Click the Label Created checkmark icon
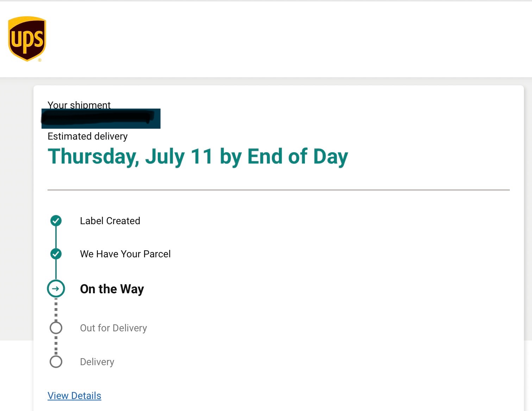 (x=56, y=221)
